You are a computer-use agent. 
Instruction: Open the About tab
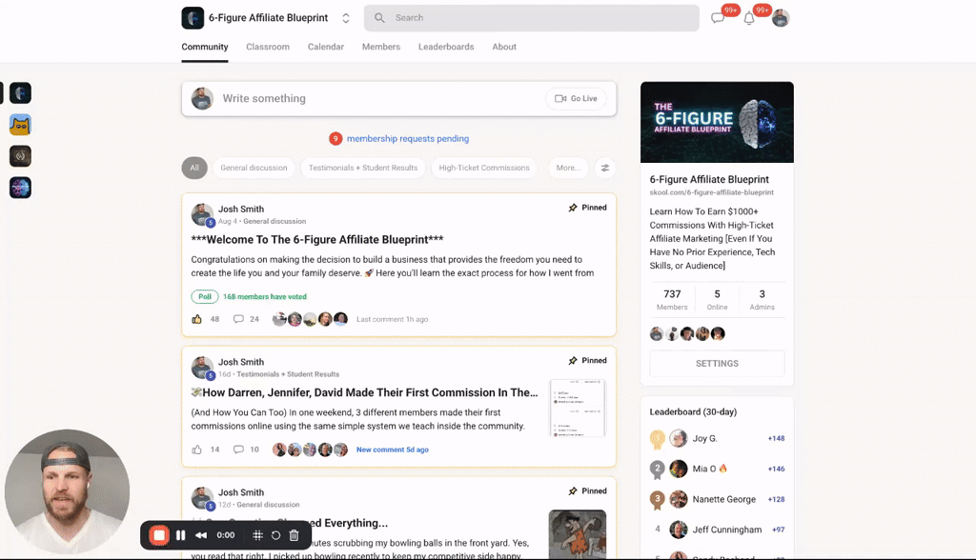click(504, 47)
